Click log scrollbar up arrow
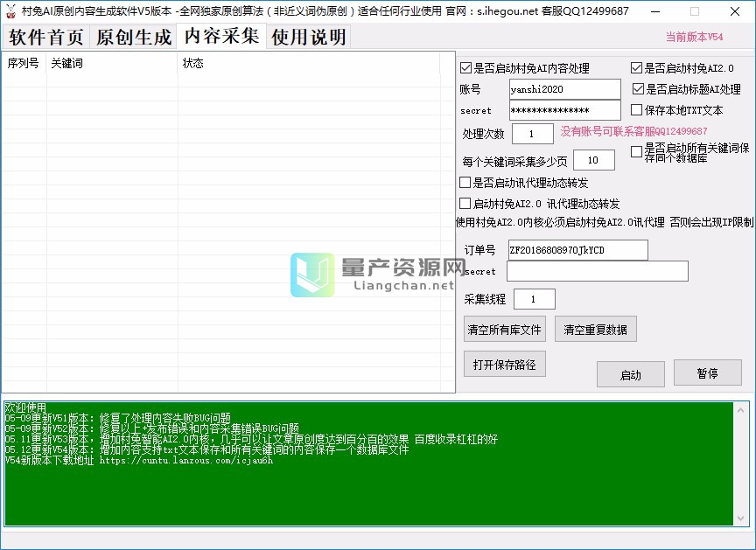 click(x=740, y=410)
